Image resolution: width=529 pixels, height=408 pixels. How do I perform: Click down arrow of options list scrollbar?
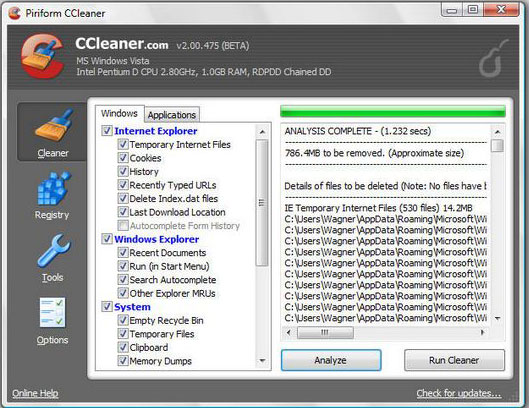(262, 361)
